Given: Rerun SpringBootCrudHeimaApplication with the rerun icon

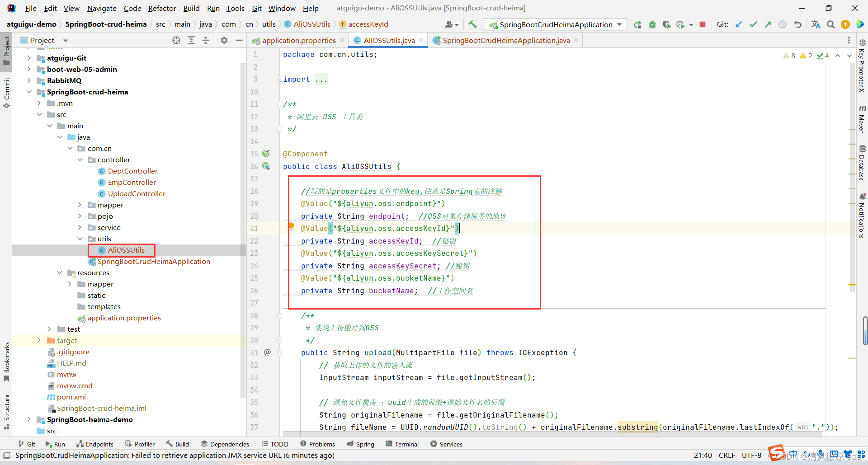Looking at the screenshot, I should tap(637, 24).
